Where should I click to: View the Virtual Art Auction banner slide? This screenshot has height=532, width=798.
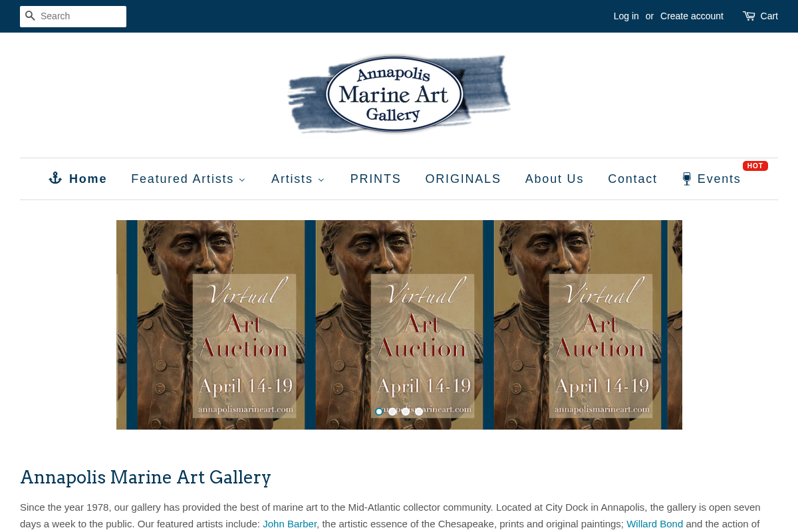click(399, 325)
